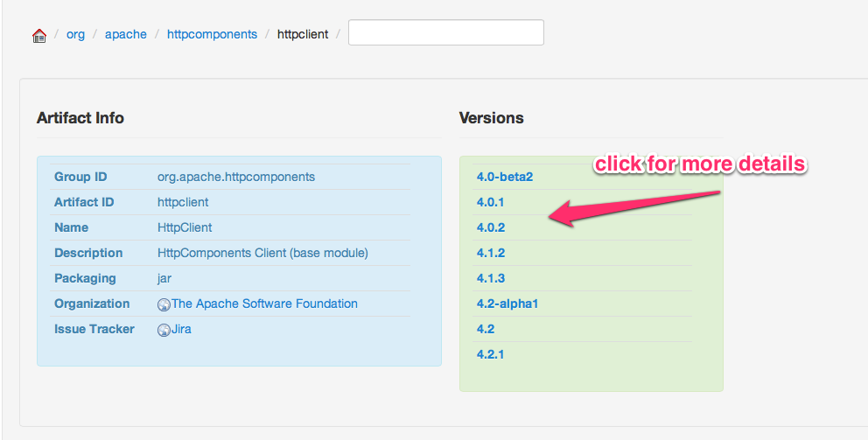The image size is (868, 440).
Task: Choose version 4.1.3
Action: tap(490, 278)
